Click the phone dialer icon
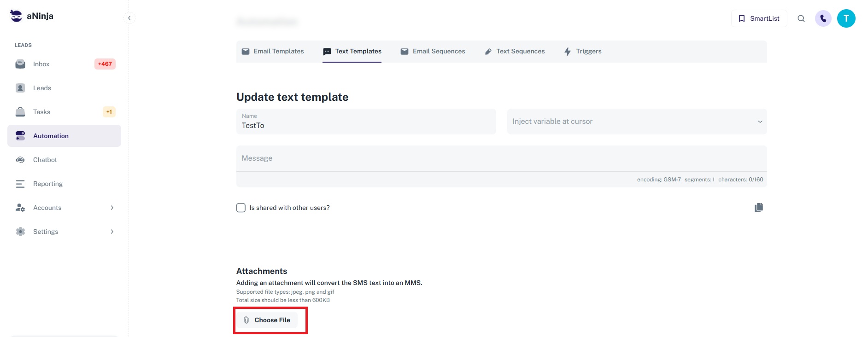This screenshot has height=337, width=868. (823, 18)
